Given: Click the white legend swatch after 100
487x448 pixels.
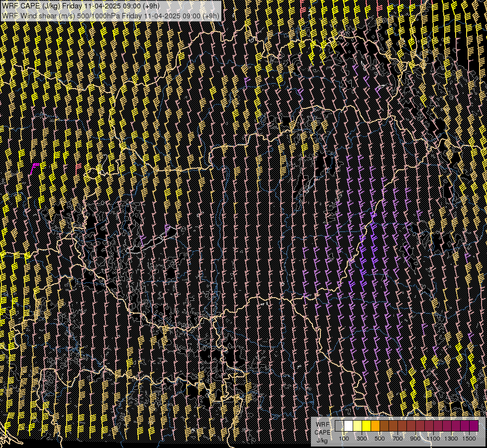Looking at the screenshot, I should [x=349, y=426].
